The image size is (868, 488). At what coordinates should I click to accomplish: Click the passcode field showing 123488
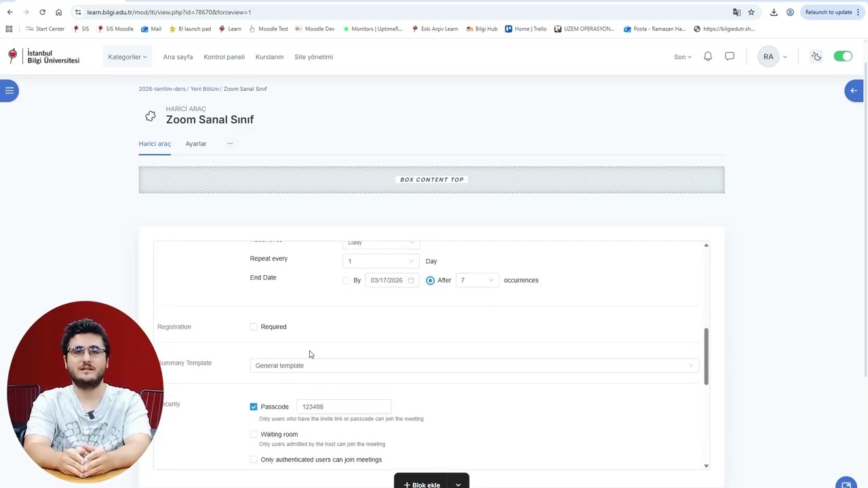tap(344, 407)
